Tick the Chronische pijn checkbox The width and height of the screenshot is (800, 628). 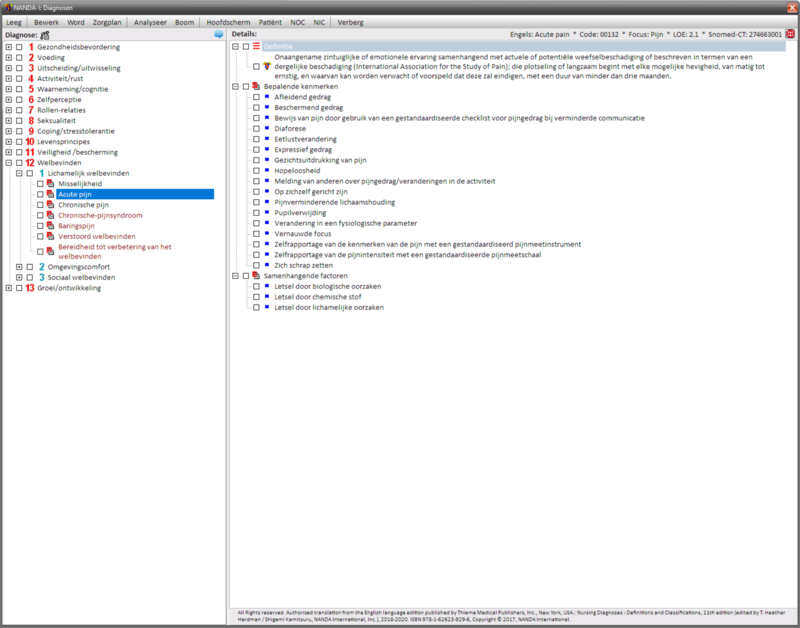[40, 205]
